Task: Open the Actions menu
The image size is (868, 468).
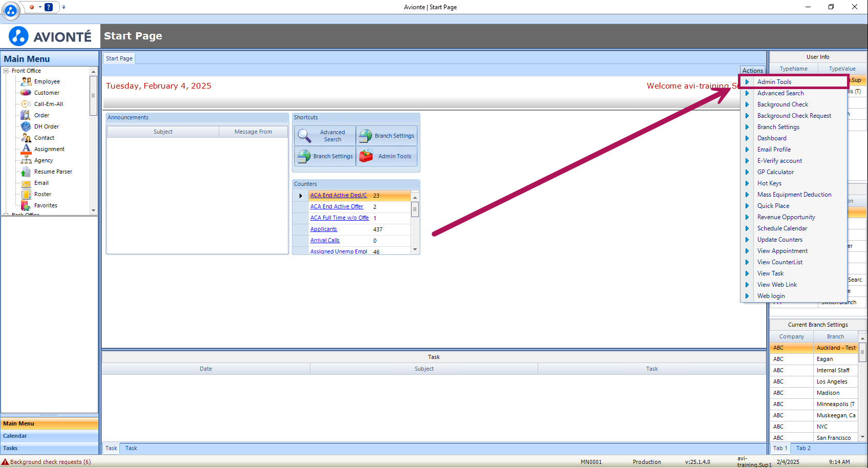Action: (x=753, y=71)
